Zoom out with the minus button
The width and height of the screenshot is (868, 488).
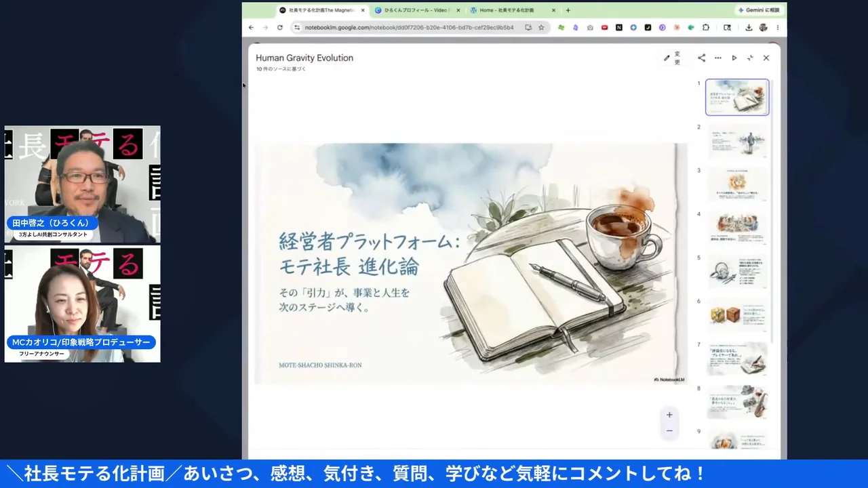669,431
